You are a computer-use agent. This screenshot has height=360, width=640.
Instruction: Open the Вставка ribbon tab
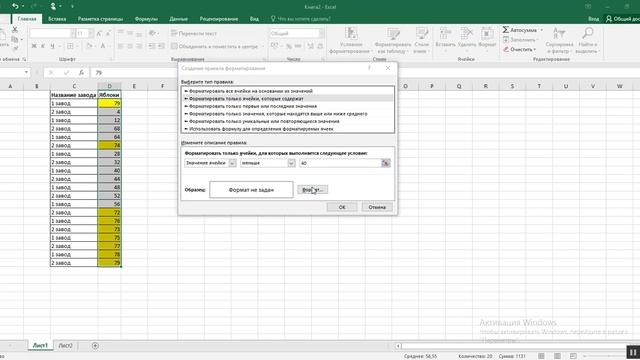57,19
